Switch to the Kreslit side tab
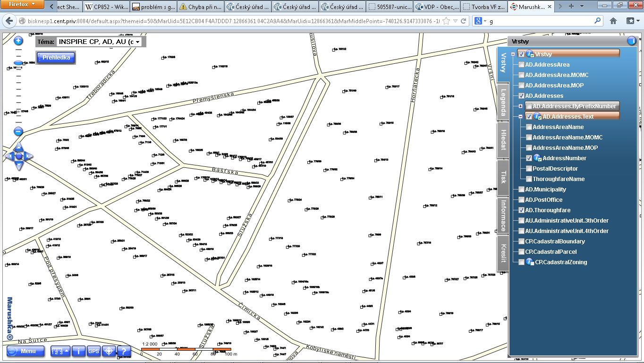Image resolution: width=644 pixels, height=363 pixels. pos(503,253)
